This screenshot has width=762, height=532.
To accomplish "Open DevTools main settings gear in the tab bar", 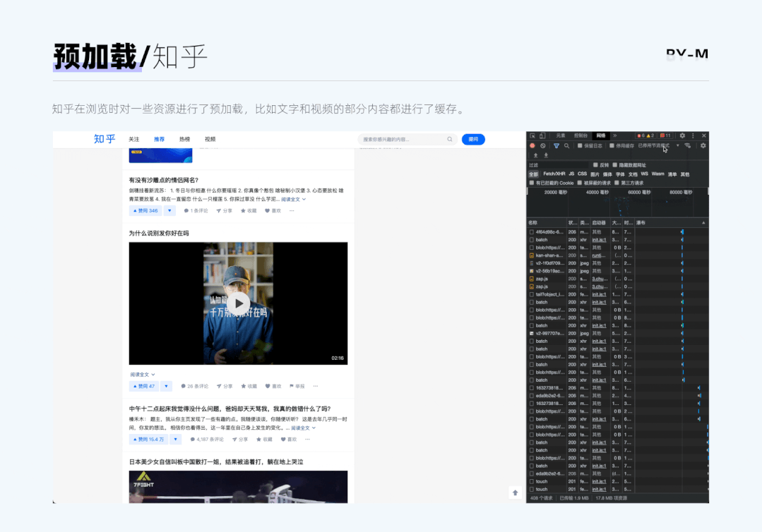I will coord(682,136).
